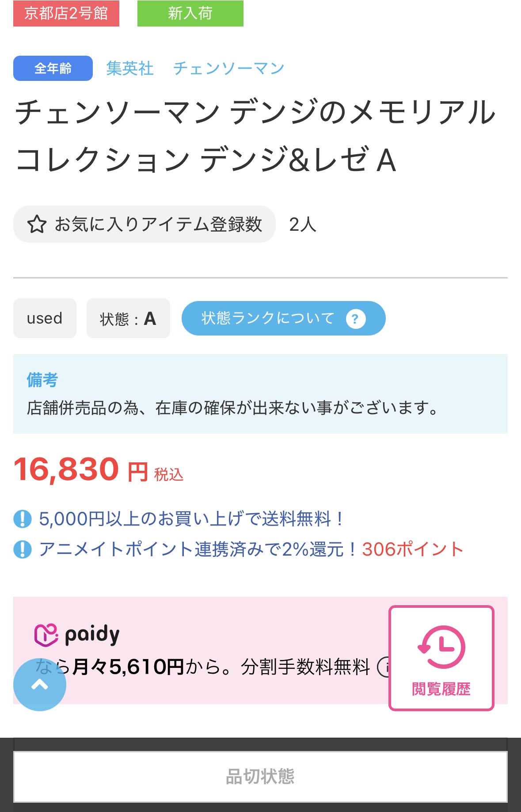521x812 pixels.
Task: Tap the scroll-to-top arrow button
Action: tap(40, 684)
